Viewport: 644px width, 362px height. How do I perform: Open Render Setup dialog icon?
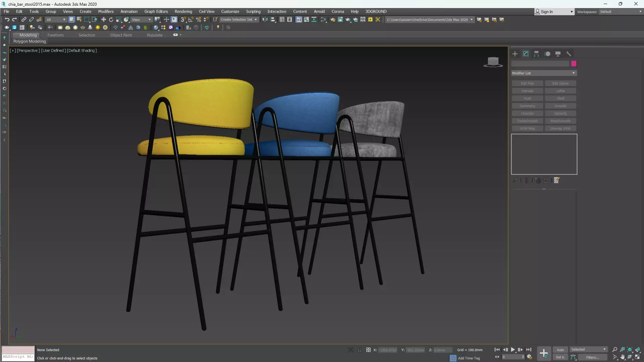point(333,19)
